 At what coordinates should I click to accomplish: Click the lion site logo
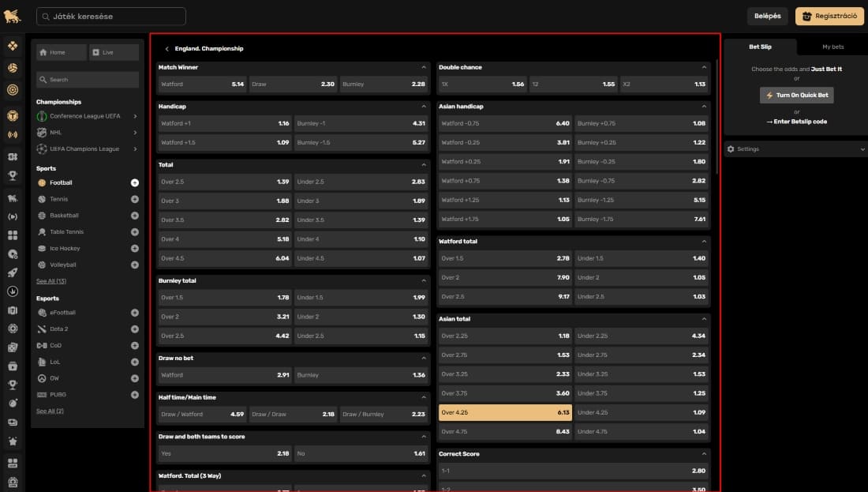click(x=12, y=16)
